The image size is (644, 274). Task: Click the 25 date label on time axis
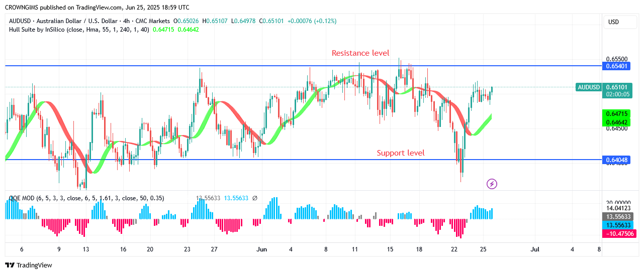(x=483, y=249)
